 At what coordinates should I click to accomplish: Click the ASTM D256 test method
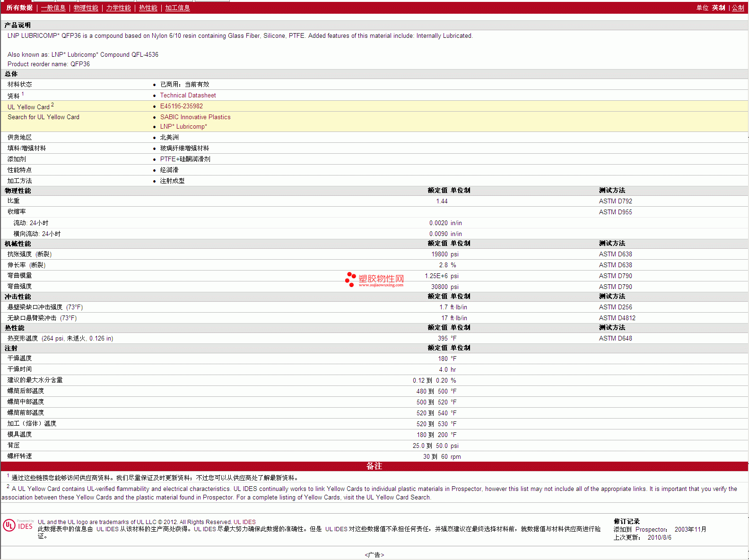[x=616, y=307]
